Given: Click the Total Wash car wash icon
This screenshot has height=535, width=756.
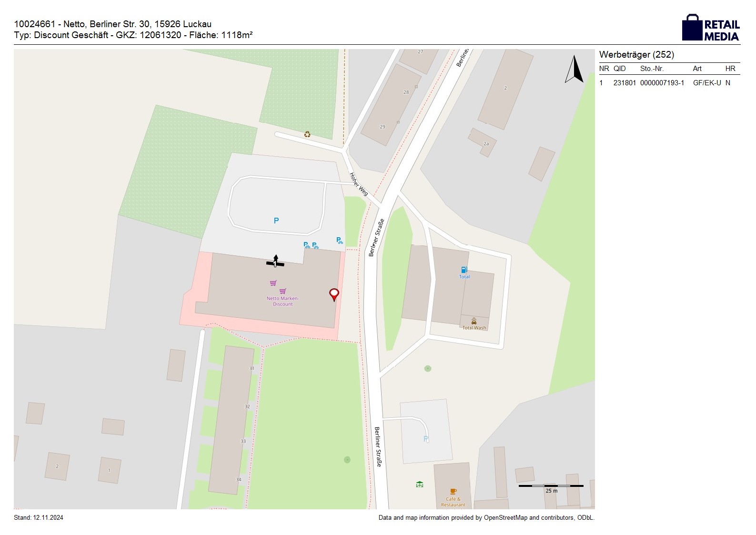Looking at the screenshot, I should [x=474, y=322].
